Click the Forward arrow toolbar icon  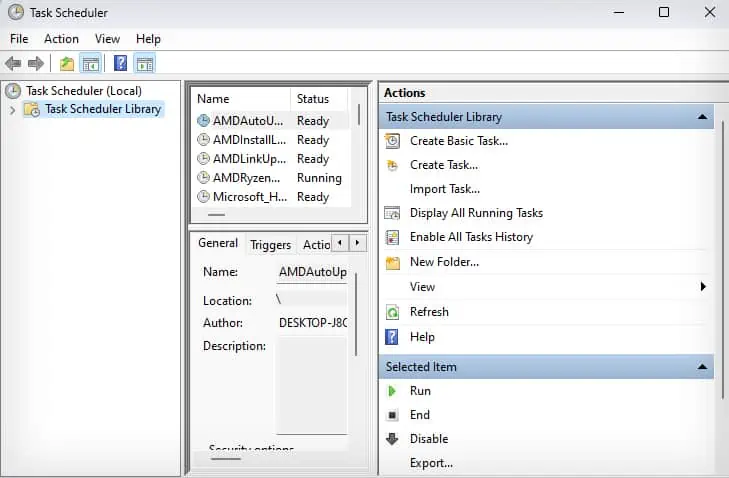click(x=36, y=63)
